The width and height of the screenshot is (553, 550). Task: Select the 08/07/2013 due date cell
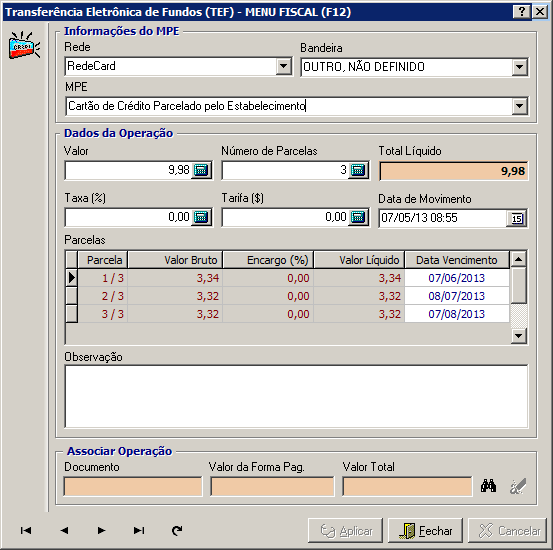pos(457,296)
